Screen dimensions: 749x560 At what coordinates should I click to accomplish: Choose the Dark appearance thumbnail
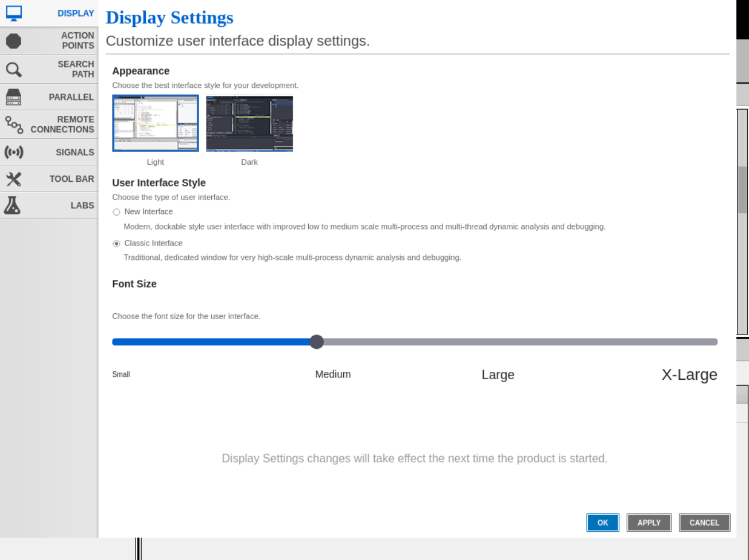[250, 123]
